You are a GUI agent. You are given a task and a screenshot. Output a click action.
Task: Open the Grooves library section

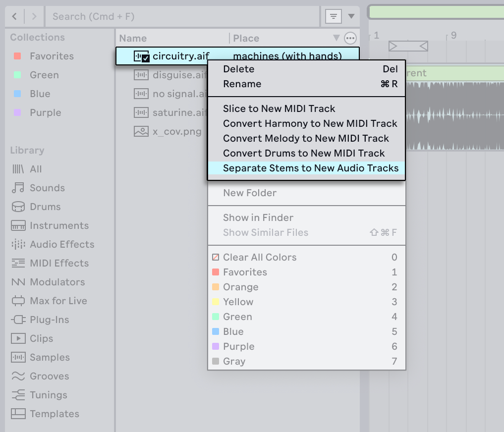point(48,376)
